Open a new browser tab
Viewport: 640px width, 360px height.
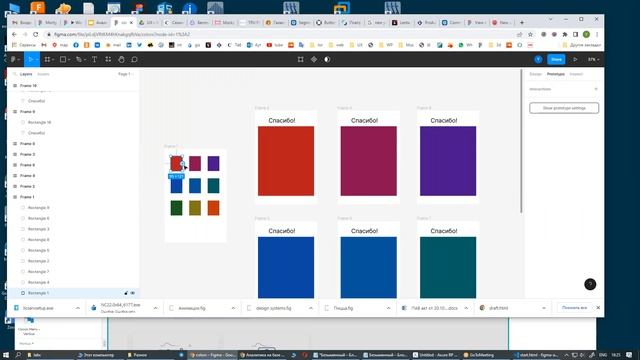tap(522, 22)
